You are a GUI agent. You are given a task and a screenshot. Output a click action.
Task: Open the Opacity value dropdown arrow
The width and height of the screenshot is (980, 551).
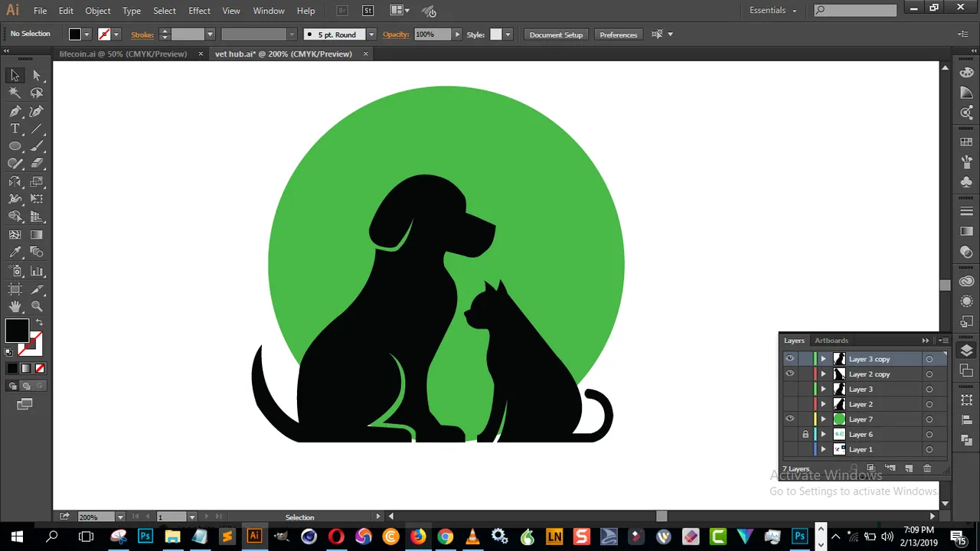pyautogui.click(x=457, y=34)
